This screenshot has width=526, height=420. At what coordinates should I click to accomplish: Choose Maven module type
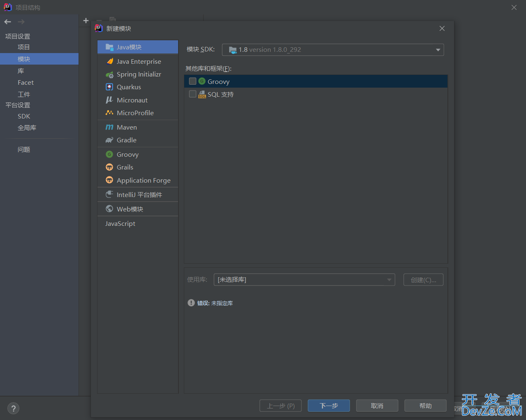tap(138, 127)
